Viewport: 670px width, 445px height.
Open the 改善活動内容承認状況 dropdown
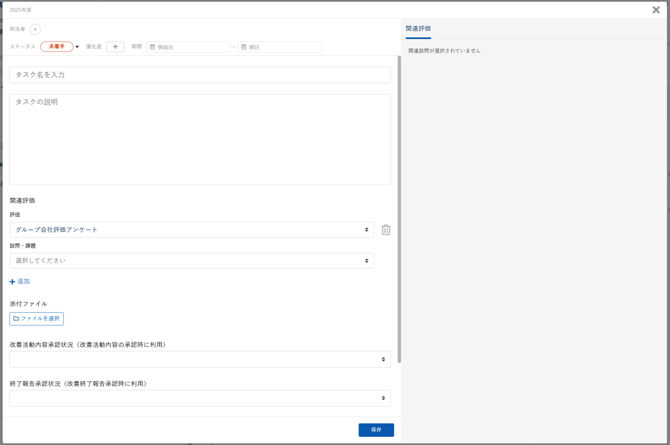[x=200, y=359]
